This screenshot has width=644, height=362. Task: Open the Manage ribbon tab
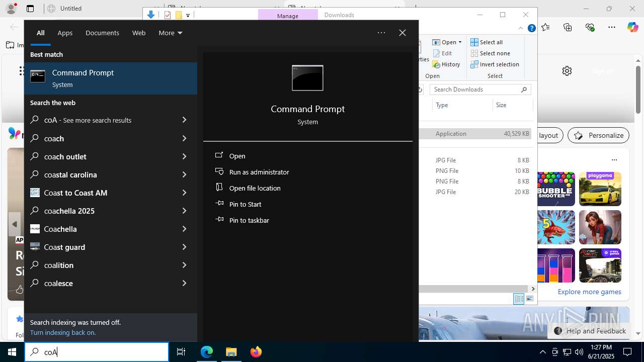tap(288, 16)
